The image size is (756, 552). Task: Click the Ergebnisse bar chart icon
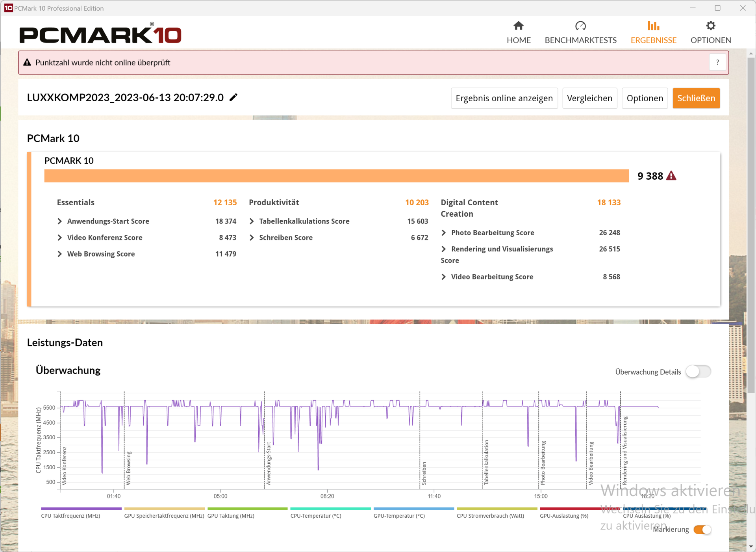coord(653,26)
